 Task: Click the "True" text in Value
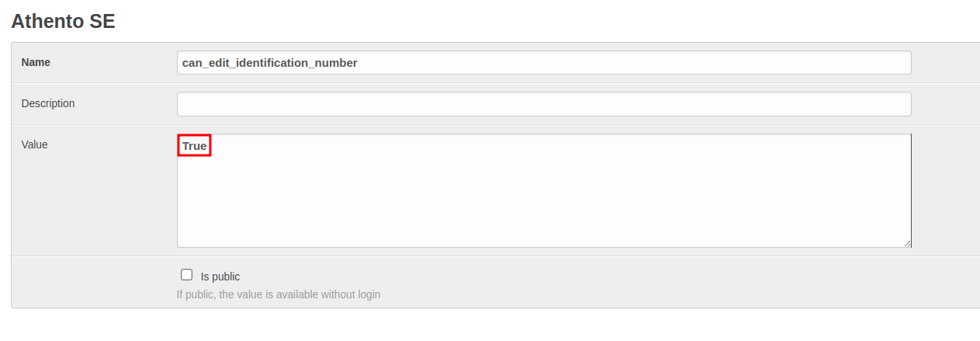point(195,146)
